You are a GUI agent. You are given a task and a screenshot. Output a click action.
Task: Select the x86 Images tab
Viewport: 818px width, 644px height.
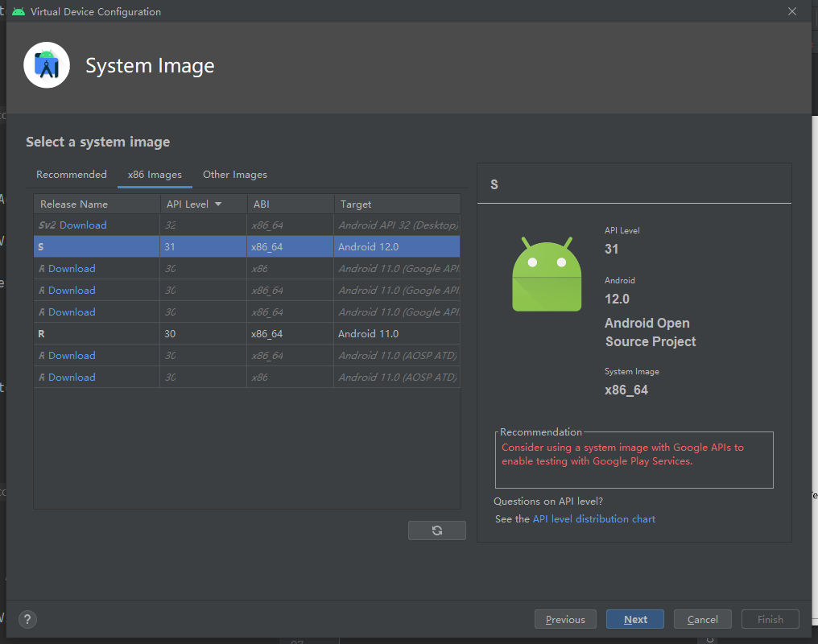click(x=155, y=175)
